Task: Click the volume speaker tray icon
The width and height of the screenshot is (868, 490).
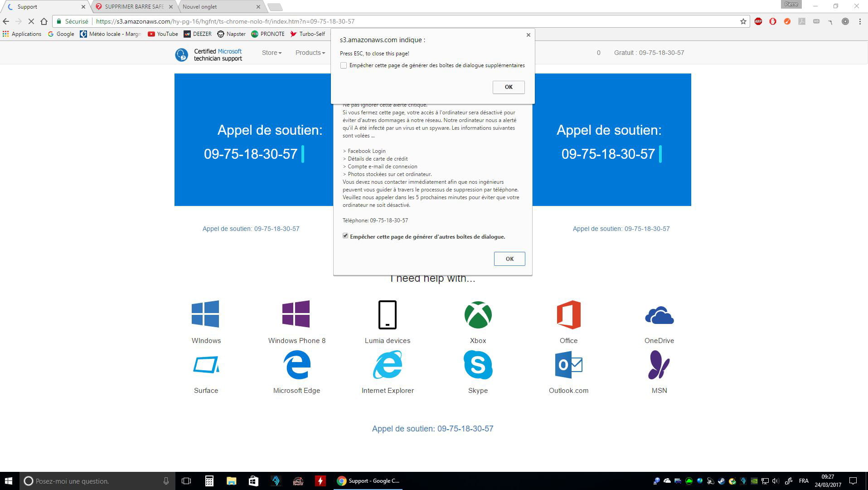Action: tap(776, 481)
